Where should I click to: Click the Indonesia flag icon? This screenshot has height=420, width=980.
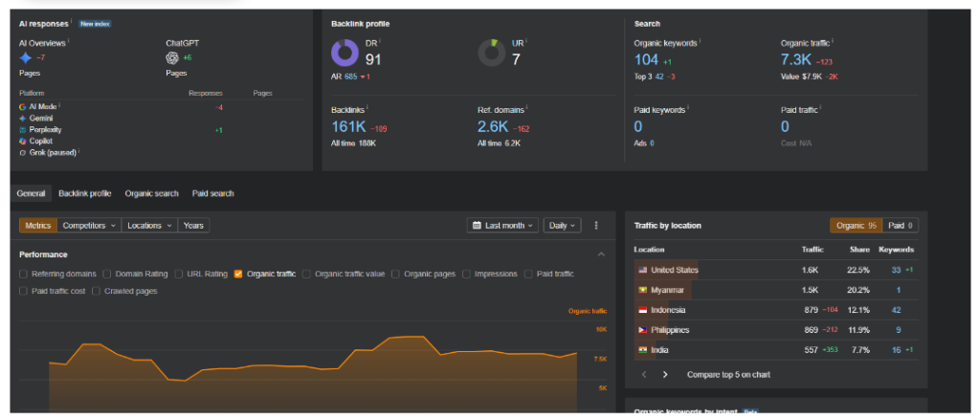[x=642, y=310]
